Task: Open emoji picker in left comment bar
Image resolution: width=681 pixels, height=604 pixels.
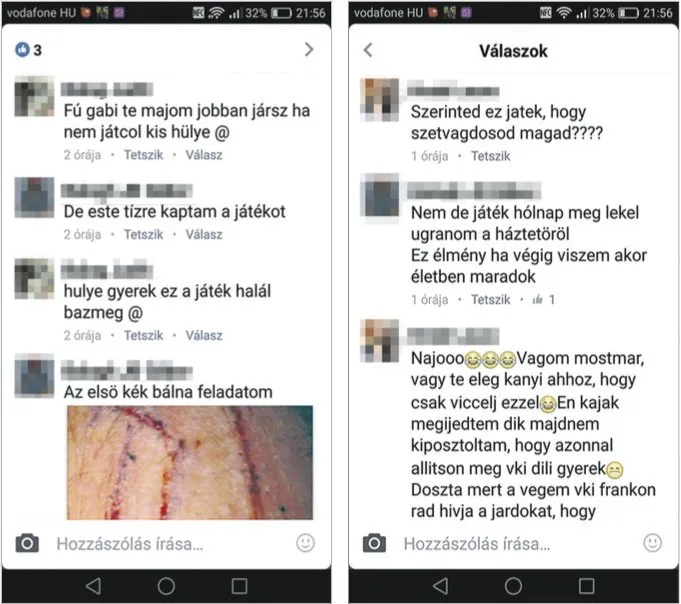Action: 305,543
